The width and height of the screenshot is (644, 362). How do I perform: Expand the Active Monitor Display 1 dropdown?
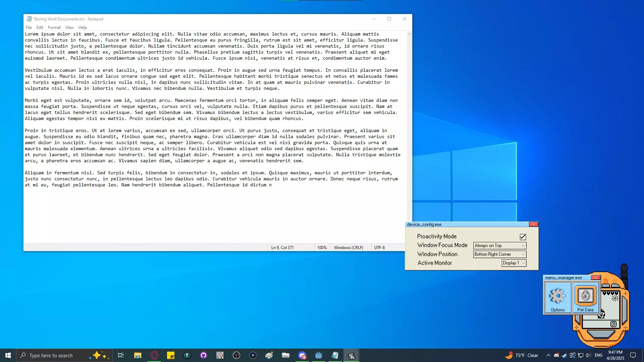point(514,263)
